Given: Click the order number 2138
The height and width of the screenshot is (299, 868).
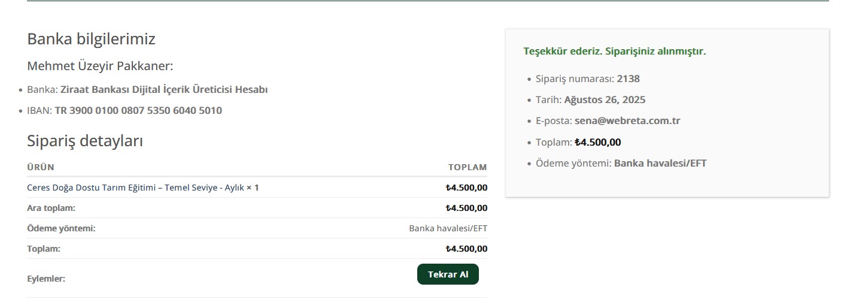Looking at the screenshot, I should pyautogui.click(x=629, y=78).
